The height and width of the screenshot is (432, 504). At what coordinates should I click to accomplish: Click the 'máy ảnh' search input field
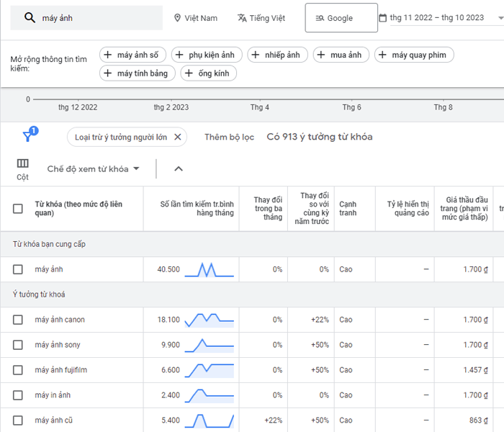101,18
